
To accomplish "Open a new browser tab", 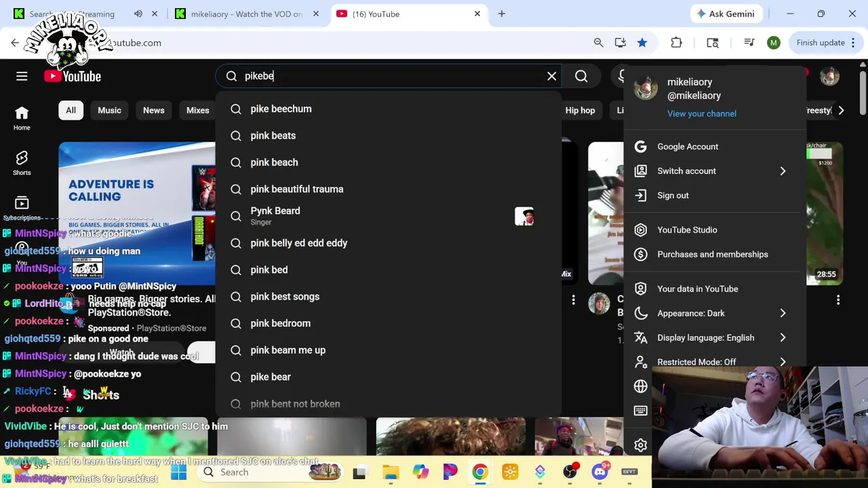I will pyautogui.click(x=501, y=14).
